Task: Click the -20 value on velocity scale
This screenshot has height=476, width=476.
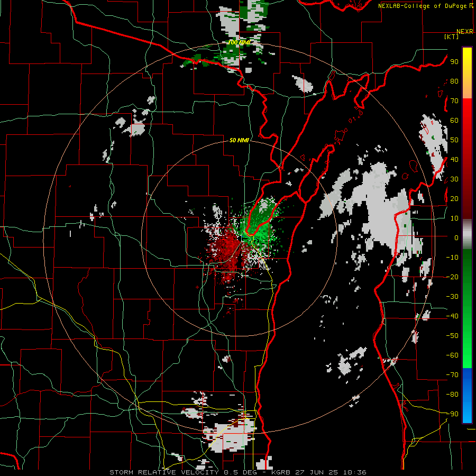Action: [452, 277]
